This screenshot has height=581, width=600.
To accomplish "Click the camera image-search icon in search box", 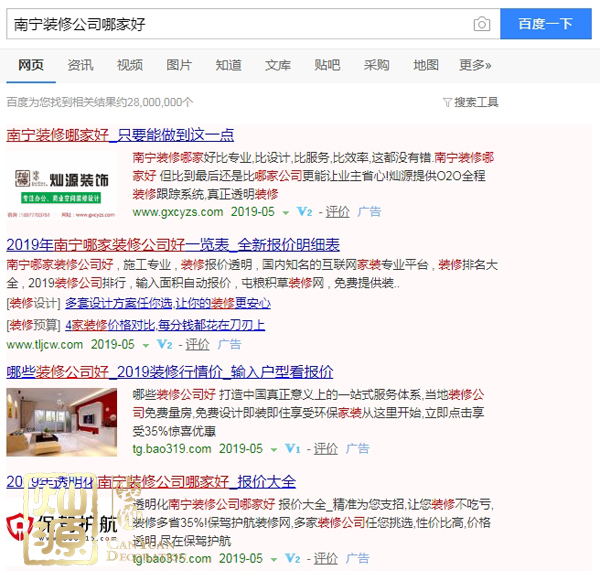I will coord(481,24).
